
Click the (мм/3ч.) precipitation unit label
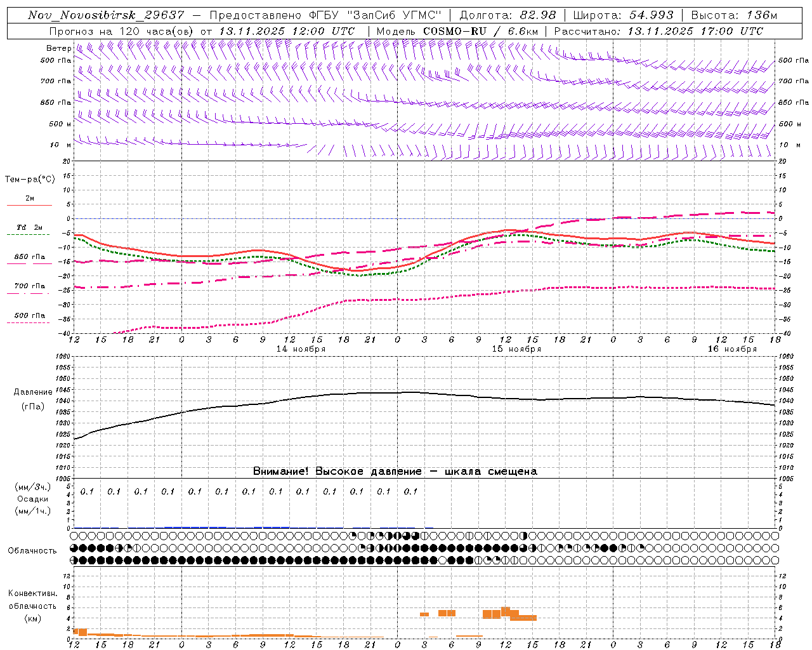(33, 487)
